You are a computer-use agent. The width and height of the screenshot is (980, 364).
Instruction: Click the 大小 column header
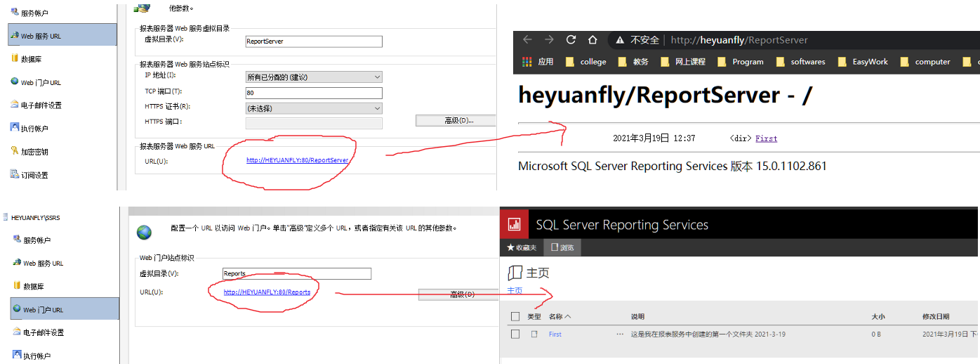878,317
